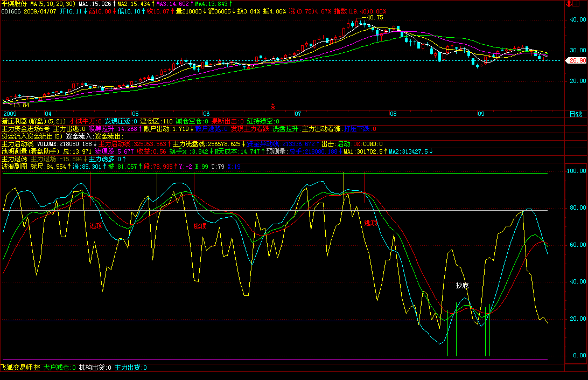Viewport: 588px width, 380px height.
Task: Click the 机构出货:0 value
Action: [x=95, y=368]
